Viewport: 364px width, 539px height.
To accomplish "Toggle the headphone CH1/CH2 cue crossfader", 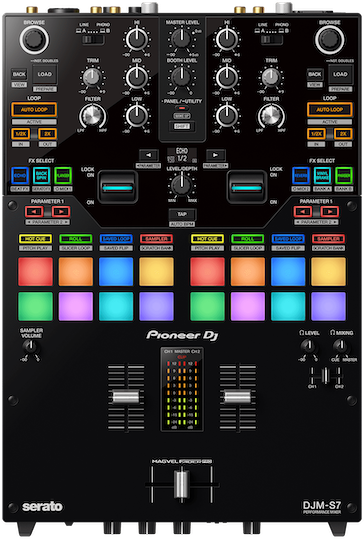I will click(x=325, y=376).
